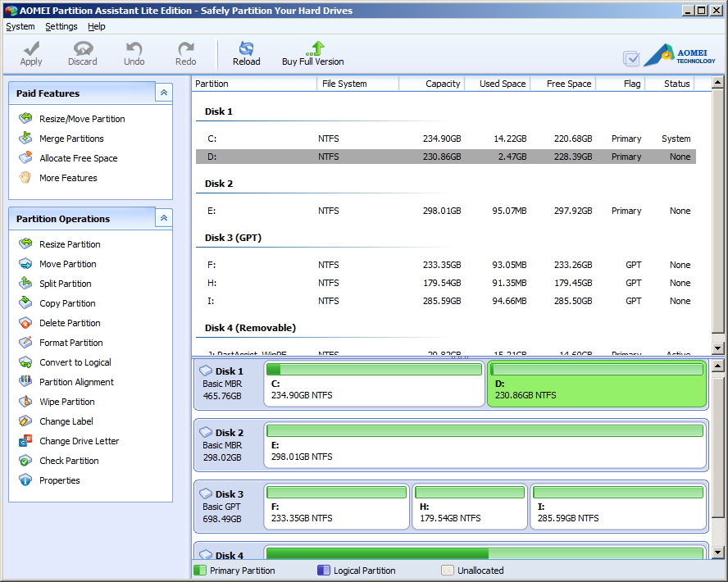The height and width of the screenshot is (582, 728).
Task: Open the System menu
Action: [20, 26]
